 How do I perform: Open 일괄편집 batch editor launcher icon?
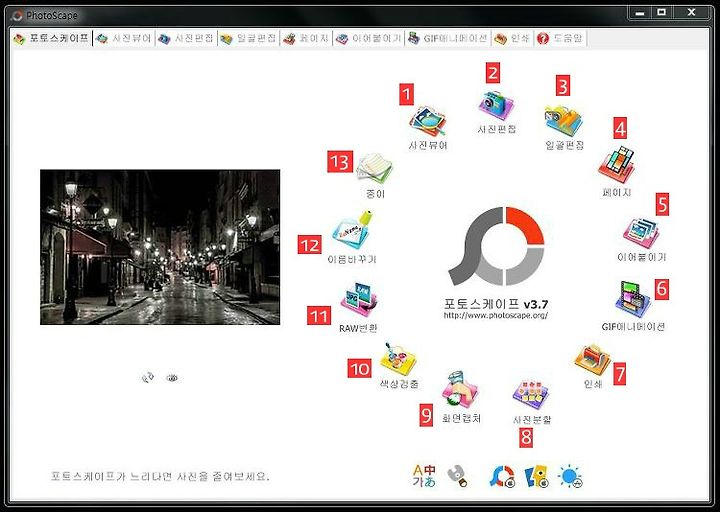click(x=564, y=121)
